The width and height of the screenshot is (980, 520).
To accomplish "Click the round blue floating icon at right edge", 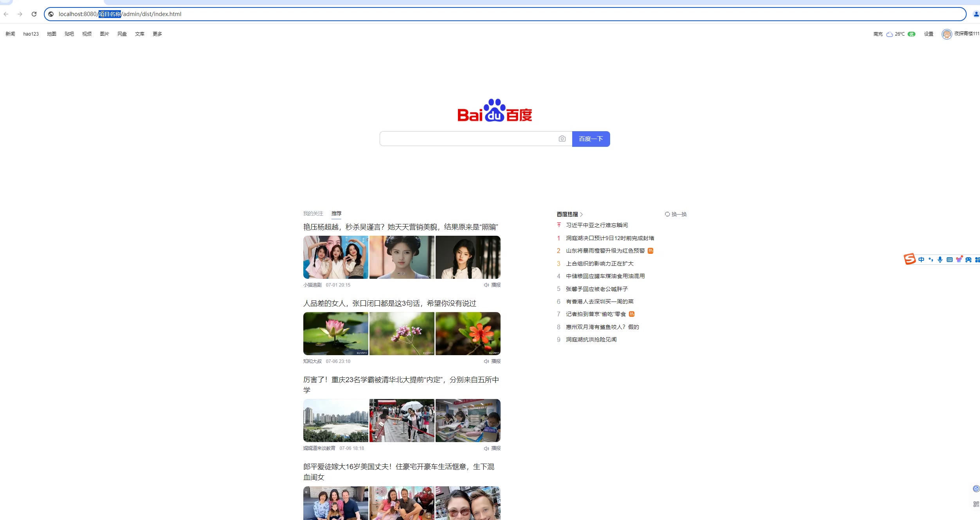I will (976, 488).
